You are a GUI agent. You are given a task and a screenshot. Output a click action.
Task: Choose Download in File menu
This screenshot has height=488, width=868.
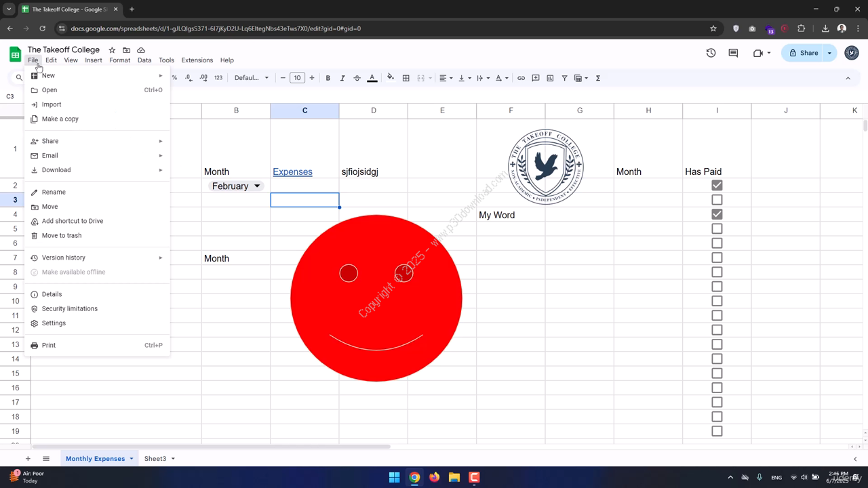(97, 170)
